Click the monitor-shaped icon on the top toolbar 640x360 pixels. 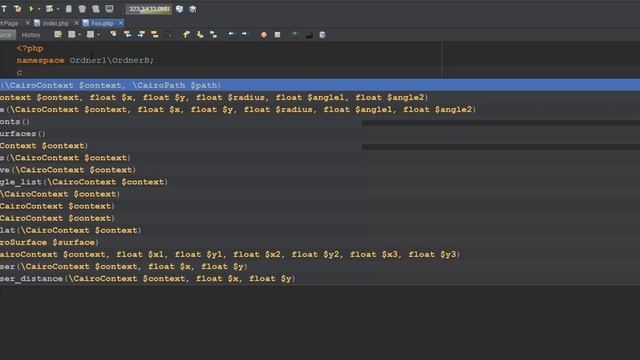(109, 9)
